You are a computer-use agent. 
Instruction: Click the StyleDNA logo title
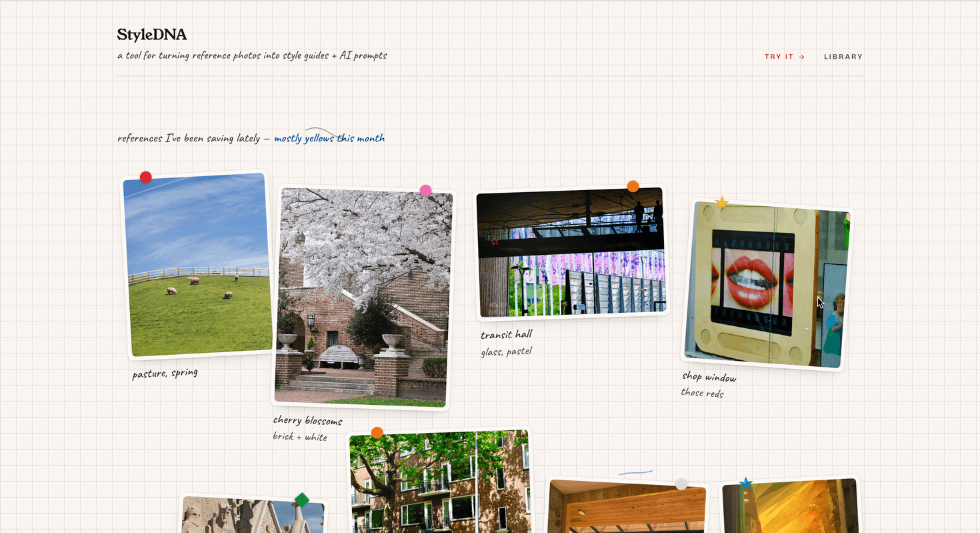(152, 35)
